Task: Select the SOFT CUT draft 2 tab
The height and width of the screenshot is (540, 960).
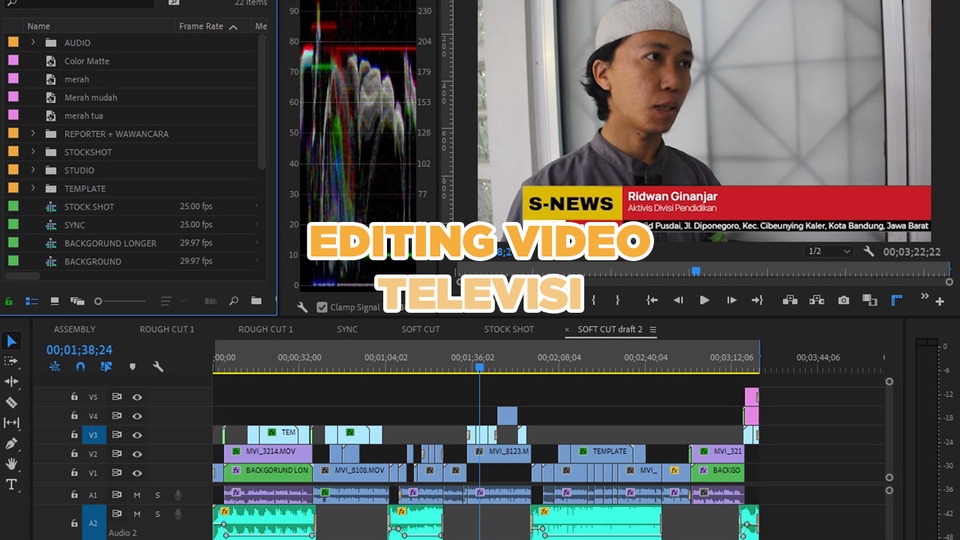Action: point(610,329)
